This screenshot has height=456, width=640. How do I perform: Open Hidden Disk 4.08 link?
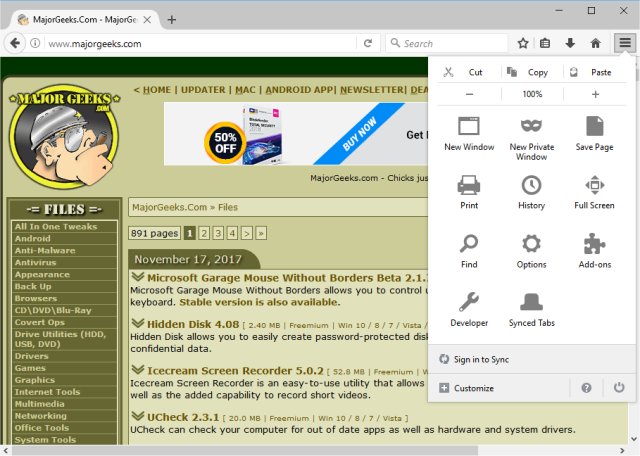[193, 324]
